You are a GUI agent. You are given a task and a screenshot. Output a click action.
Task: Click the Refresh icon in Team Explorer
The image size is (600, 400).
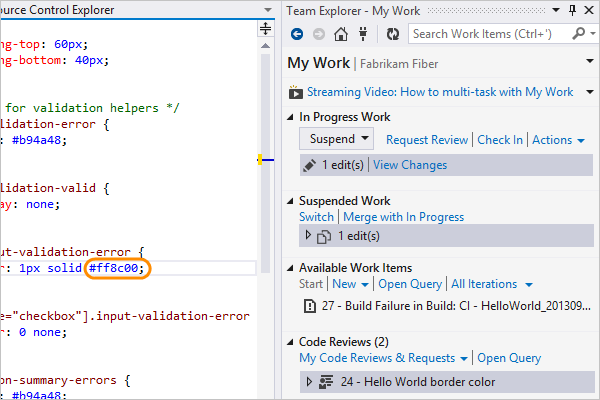[393, 34]
